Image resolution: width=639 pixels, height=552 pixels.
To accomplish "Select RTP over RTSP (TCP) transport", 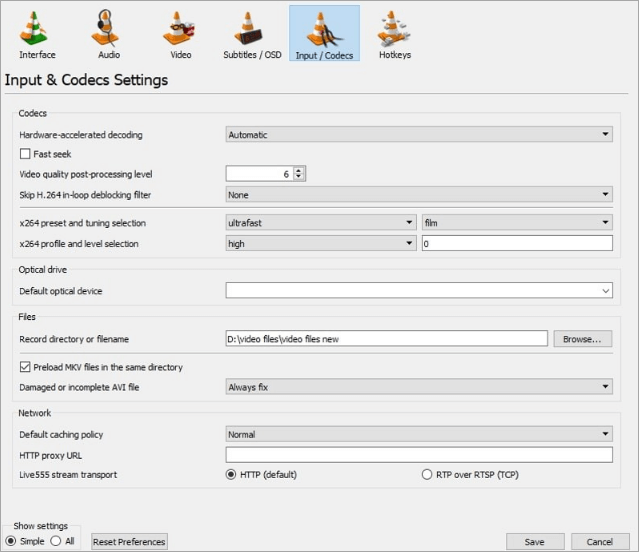I will pos(428,474).
